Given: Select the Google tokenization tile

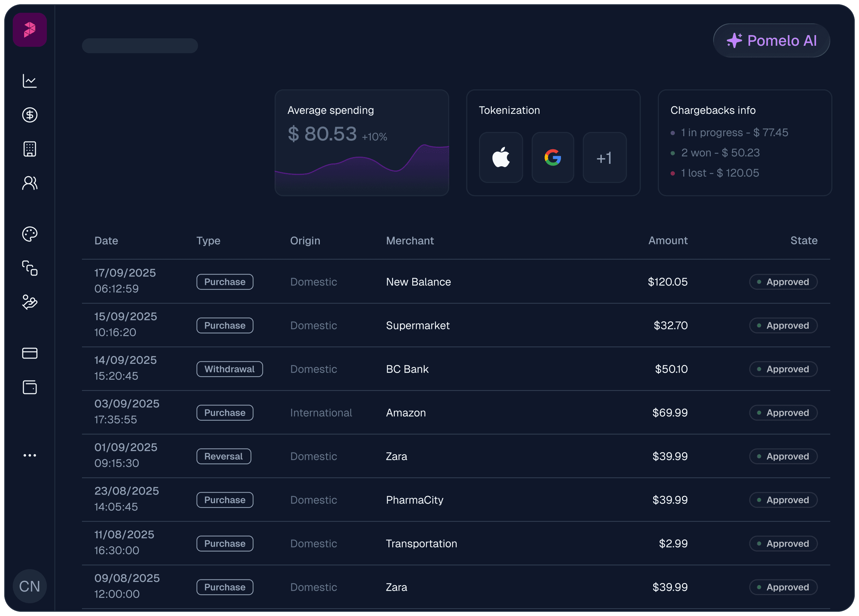Looking at the screenshot, I should (552, 157).
